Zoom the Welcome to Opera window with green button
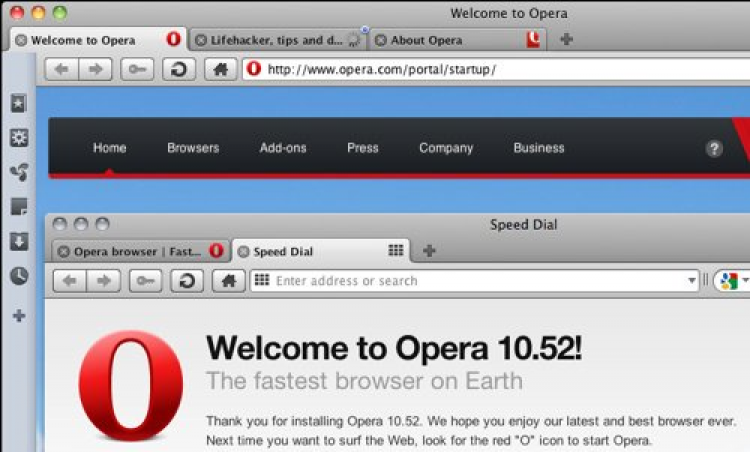The width and height of the screenshot is (750, 452). pos(60,12)
